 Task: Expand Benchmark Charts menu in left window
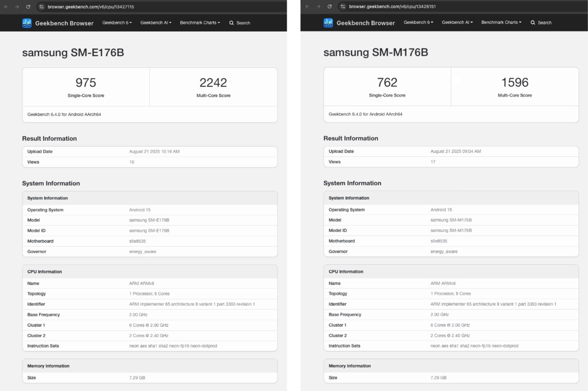[x=200, y=23]
